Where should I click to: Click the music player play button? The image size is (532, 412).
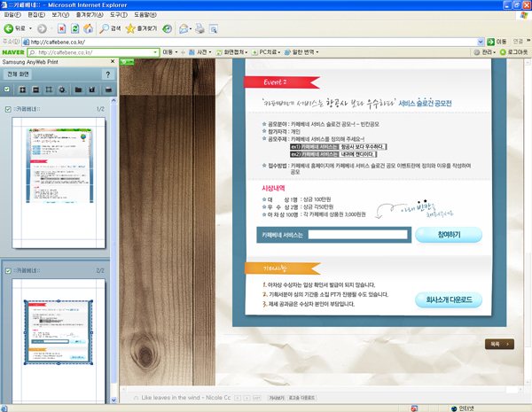coord(238,398)
